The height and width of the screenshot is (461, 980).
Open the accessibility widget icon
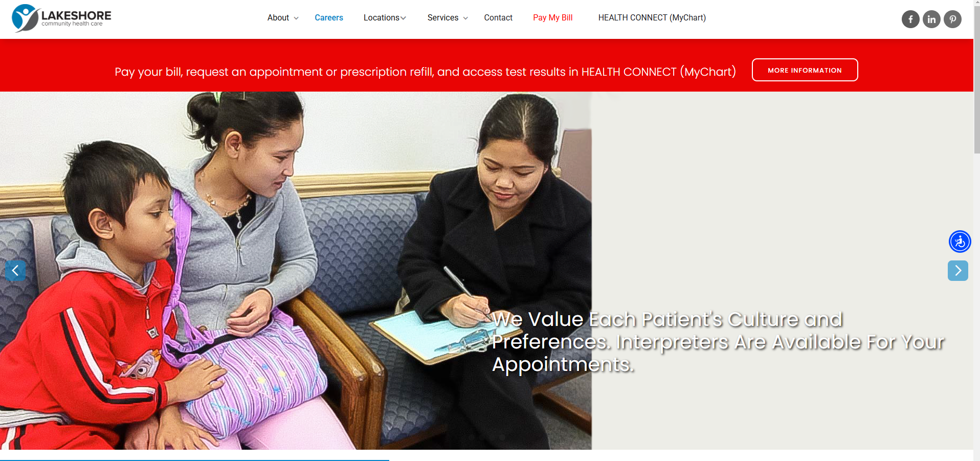pos(960,242)
